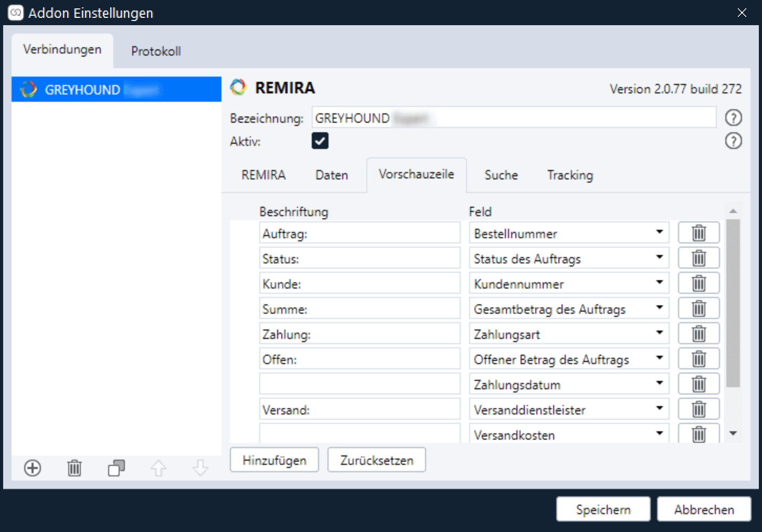Click the Auftrag: label input field

[x=359, y=233]
